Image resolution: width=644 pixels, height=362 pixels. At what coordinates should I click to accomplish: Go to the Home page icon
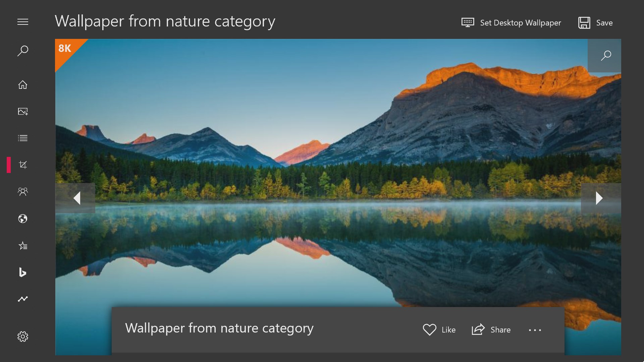click(x=23, y=84)
